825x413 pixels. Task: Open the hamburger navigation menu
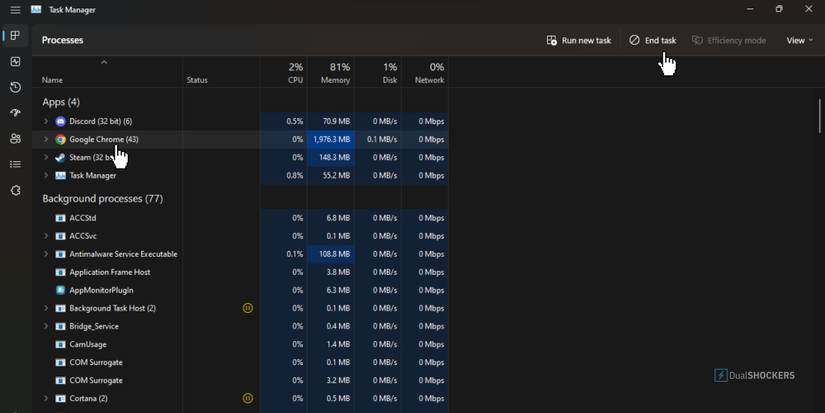tap(15, 10)
